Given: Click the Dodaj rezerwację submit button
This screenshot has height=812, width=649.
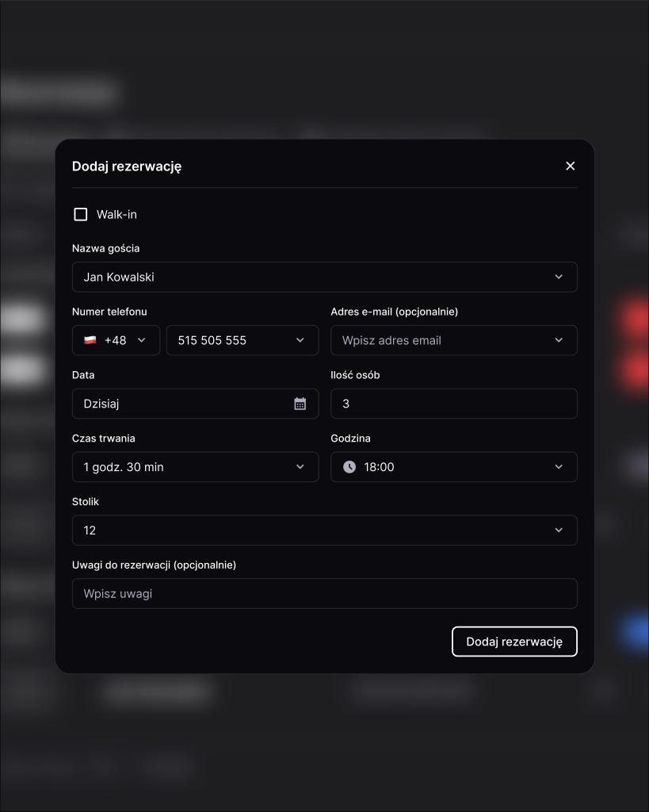Looking at the screenshot, I should 514,642.
